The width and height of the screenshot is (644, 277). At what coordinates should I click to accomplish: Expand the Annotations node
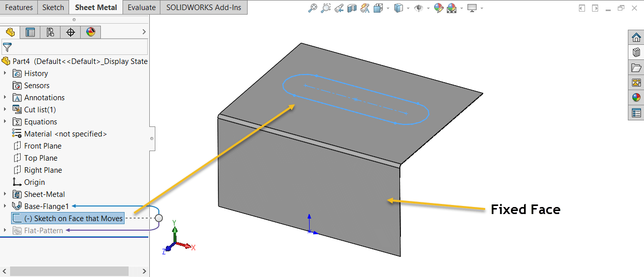5,98
